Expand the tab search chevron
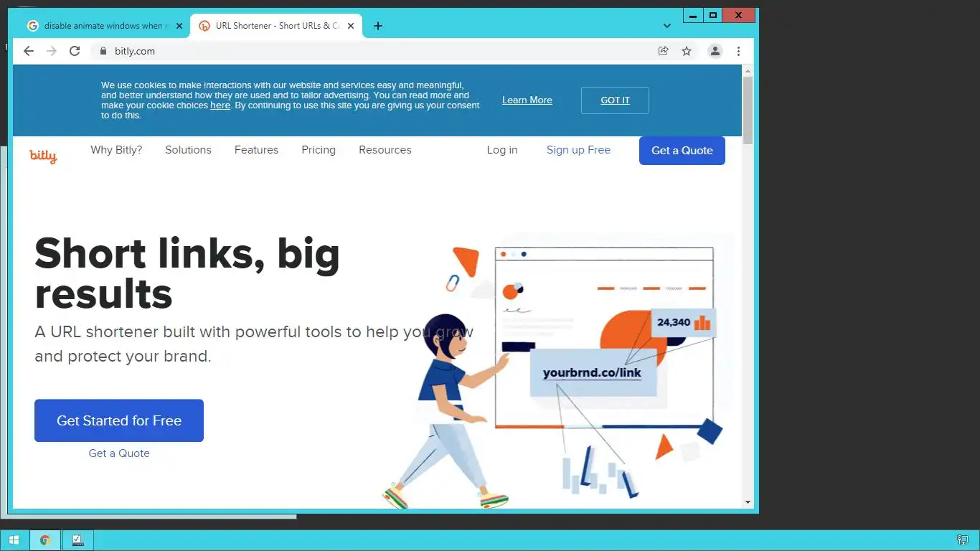The width and height of the screenshot is (980, 551). point(667,26)
